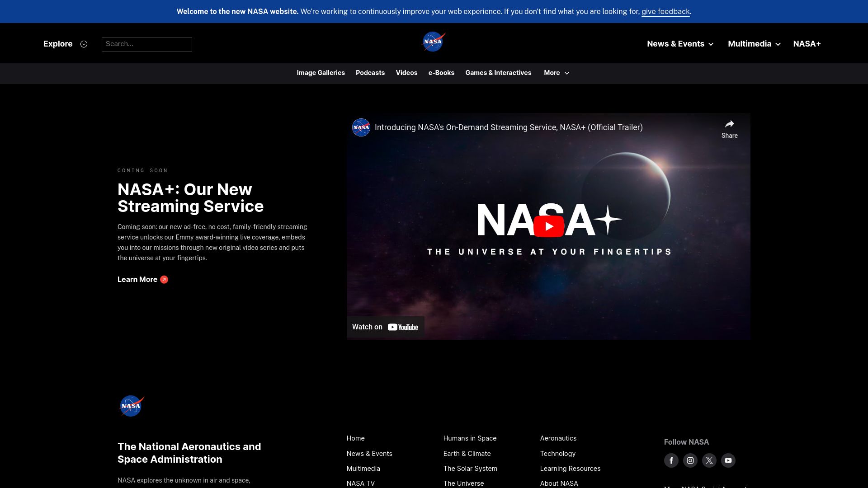Click the footer NASA meatball logo

pyautogui.click(x=131, y=406)
